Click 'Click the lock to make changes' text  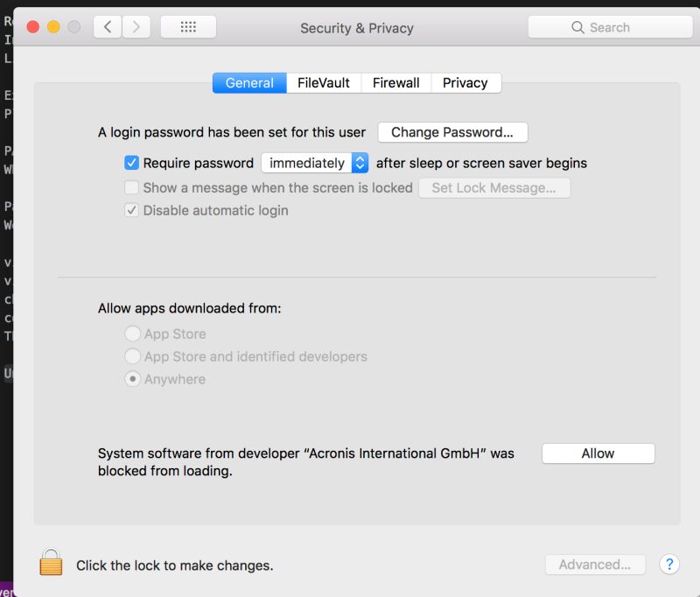(174, 565)
